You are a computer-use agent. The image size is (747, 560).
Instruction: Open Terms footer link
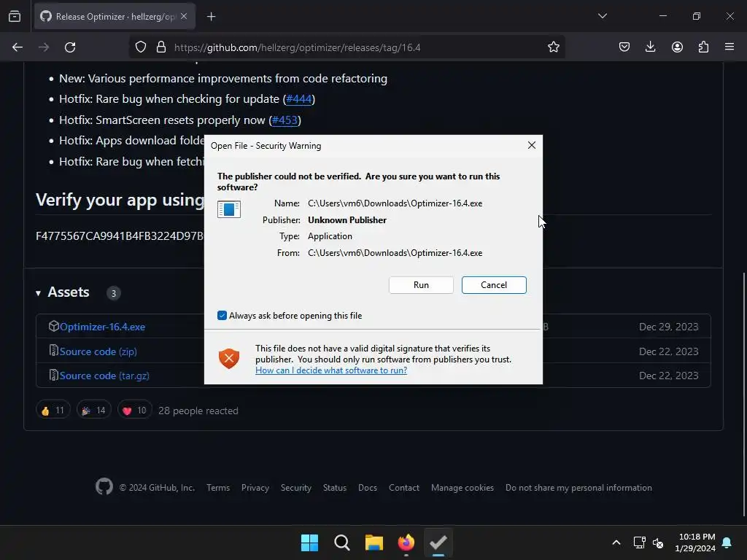tap(218, 488)
